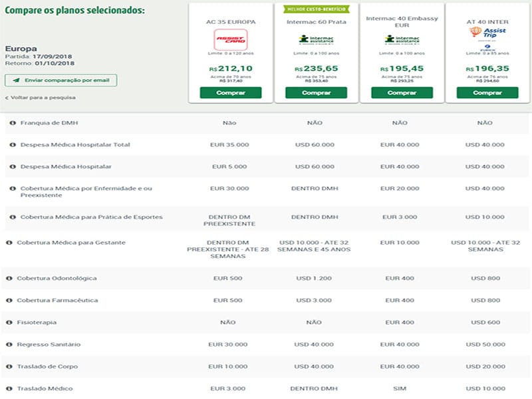The image size is (532, 399).
Task: Click info icon for Cobertura Médica para Gestante
Action: click(9, 243)
